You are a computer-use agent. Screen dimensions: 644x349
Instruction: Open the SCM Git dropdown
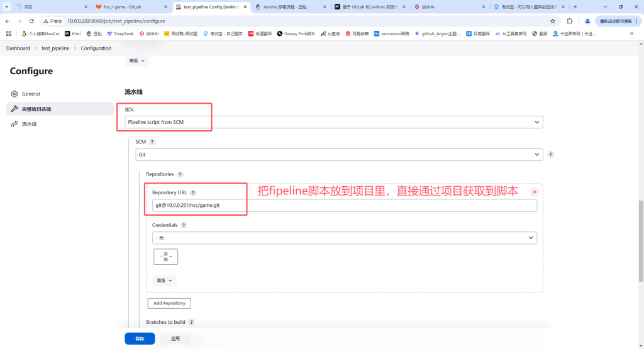coord(339,154)
